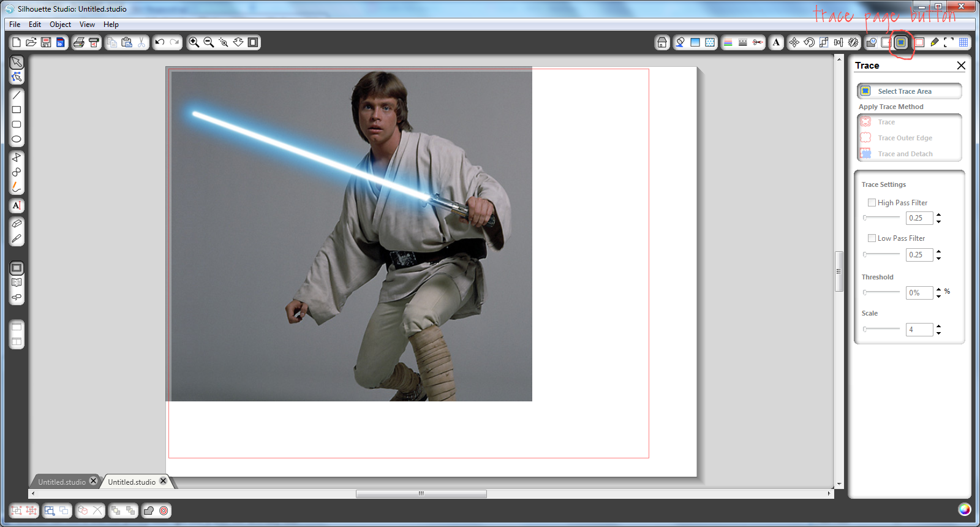
Task: Increase Threshold percentage with up arrow
Action: point(938,289)
